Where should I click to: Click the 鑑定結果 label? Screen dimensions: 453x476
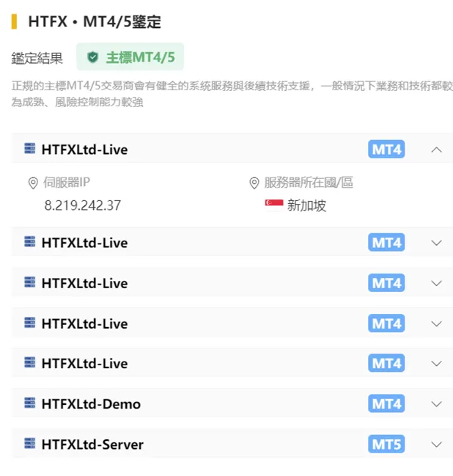(x=37, y=58)
